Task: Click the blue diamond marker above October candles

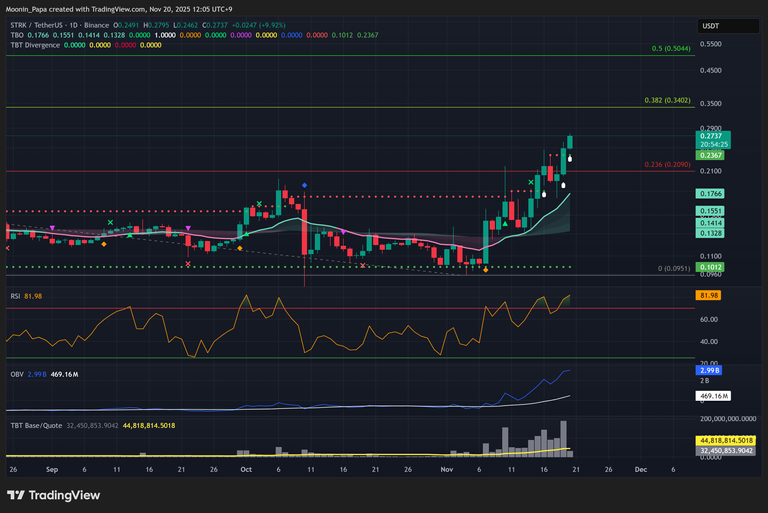Action: [x=304, y=185]
